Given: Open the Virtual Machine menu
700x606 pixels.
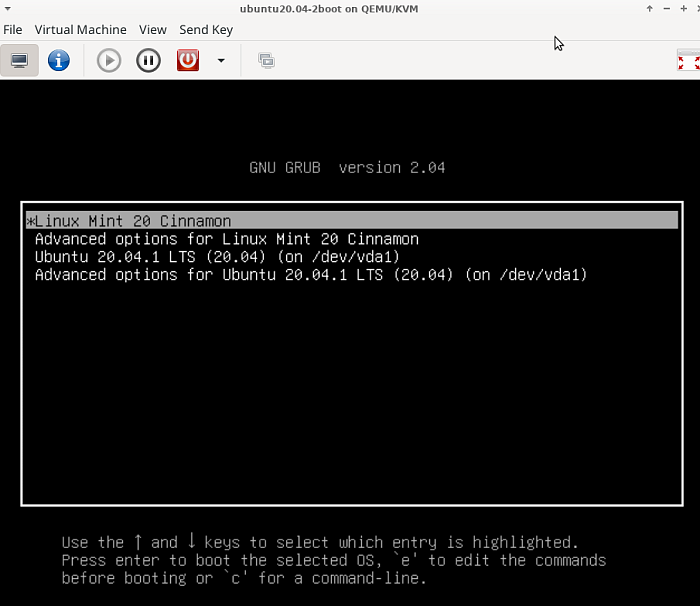Looking at the screenshot, I should [80, 29].
